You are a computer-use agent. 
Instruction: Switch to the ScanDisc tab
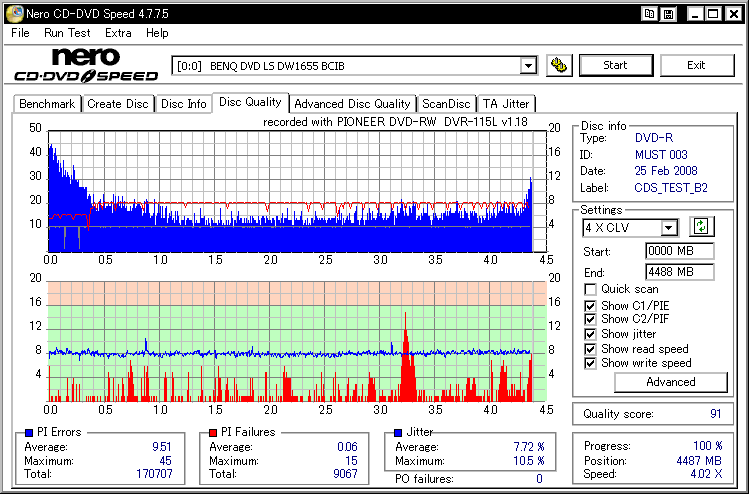point(446,104)
